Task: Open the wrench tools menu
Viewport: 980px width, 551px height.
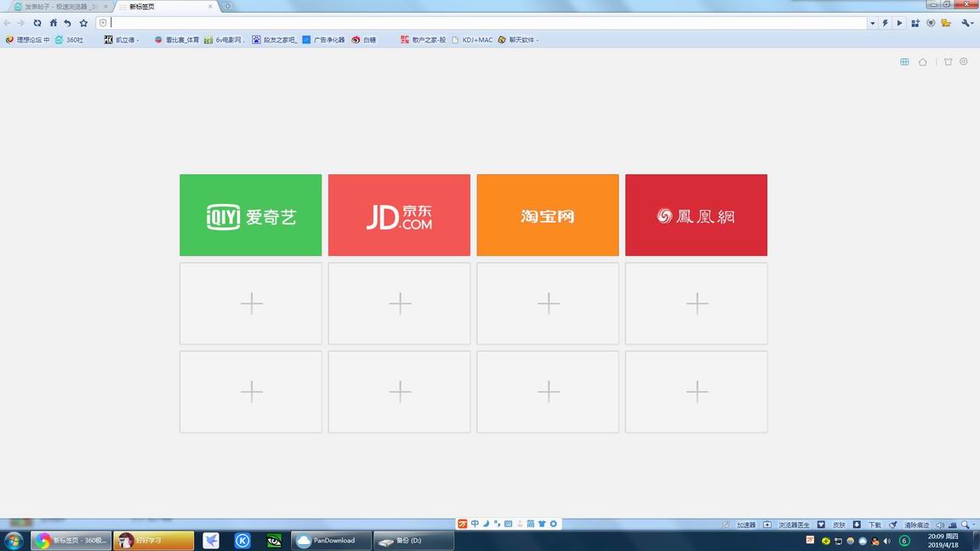Action: [x=967, y=23]
